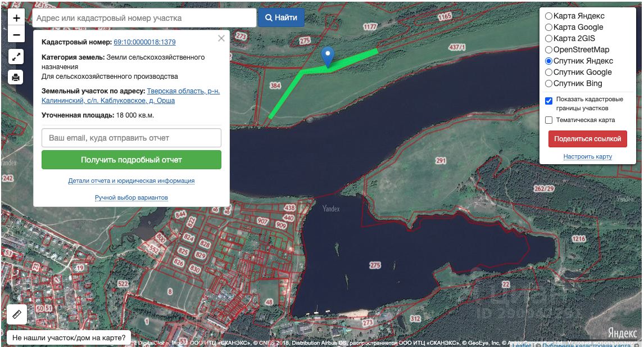644x347 pixels.
Task: Open Настроить карту link
Action: (588, 157)
